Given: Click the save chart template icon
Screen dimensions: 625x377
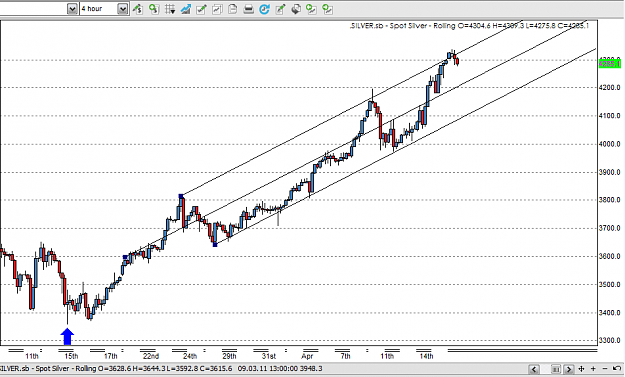Looking at the screenshot, I should pos(296,9).
